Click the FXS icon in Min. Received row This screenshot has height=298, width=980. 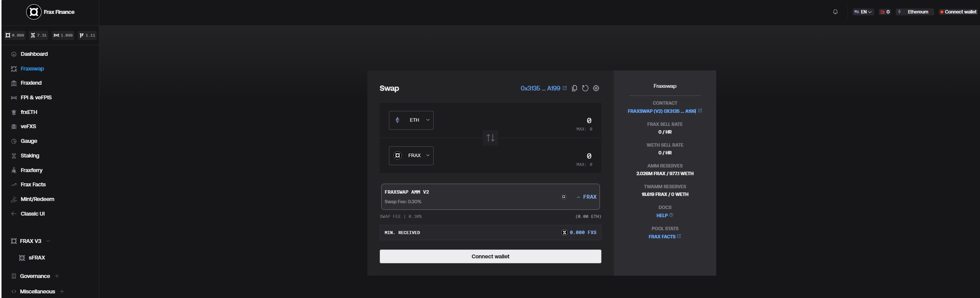click(x=565, y=233)
